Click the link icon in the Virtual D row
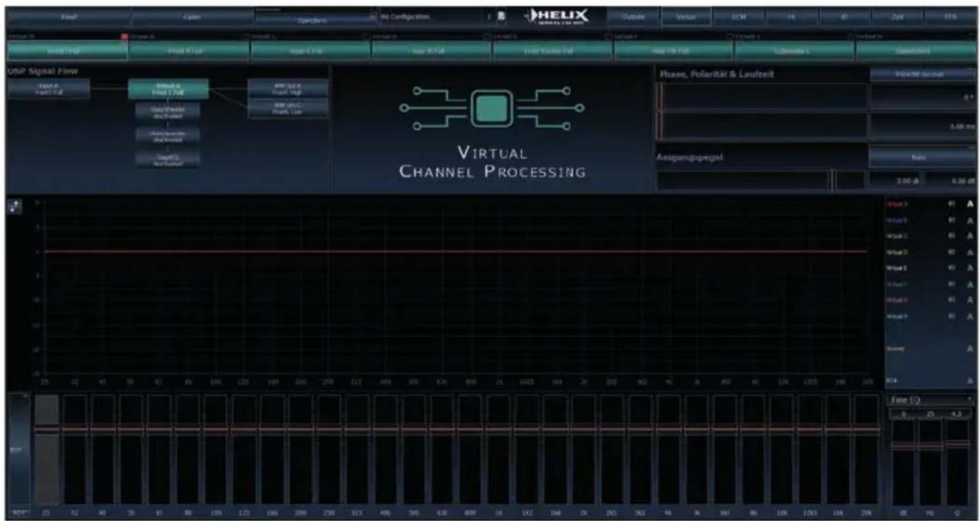The height and width of the screenshot is (521, 980). pos(951,252)
